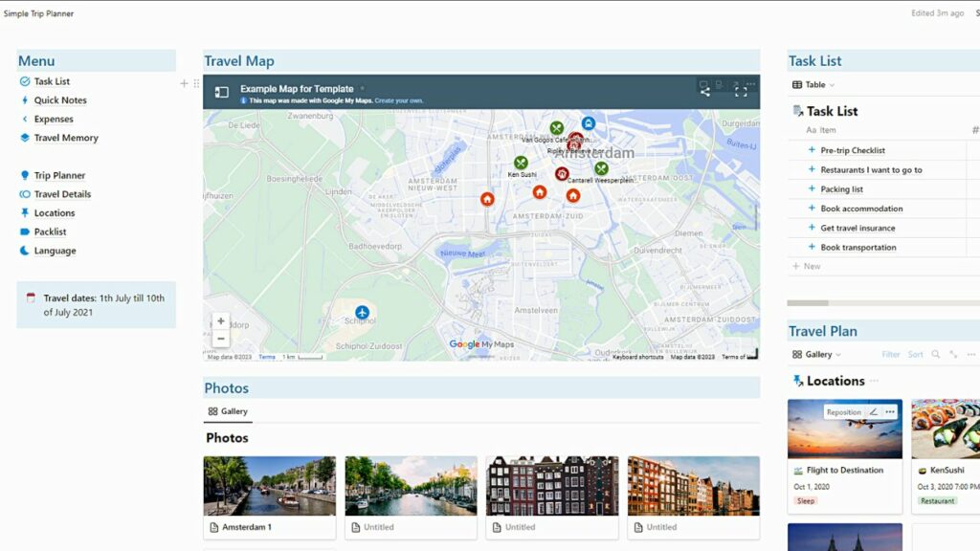Expand the Gallery view dropdown in Travel Plan
980x551 pixels.
coord(817,354)
